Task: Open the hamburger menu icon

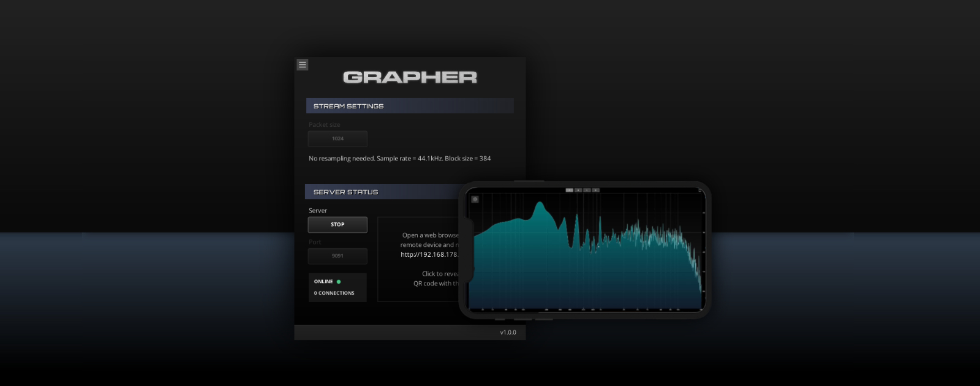Action: click(302, 64)
